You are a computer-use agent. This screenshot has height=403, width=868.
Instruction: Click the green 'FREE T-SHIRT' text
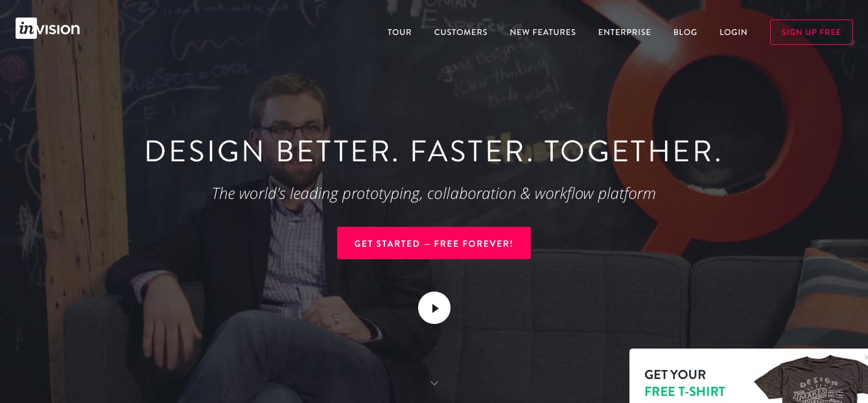click(685, 391)
